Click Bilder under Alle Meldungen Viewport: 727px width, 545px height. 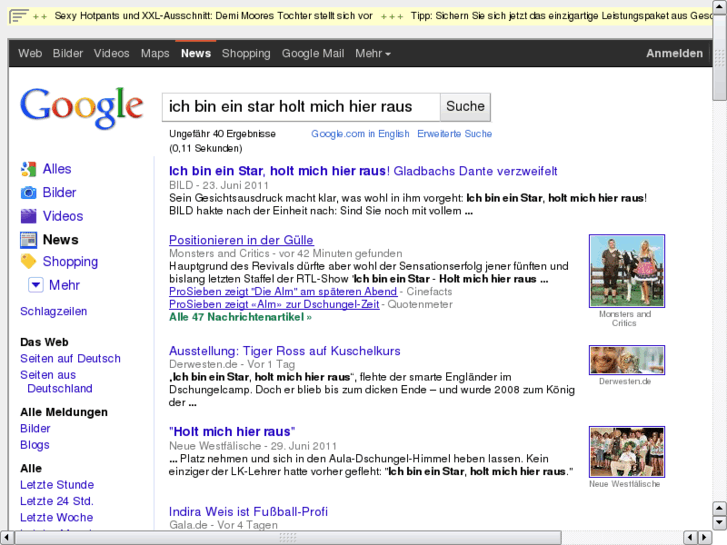click(x=35, y=429)
